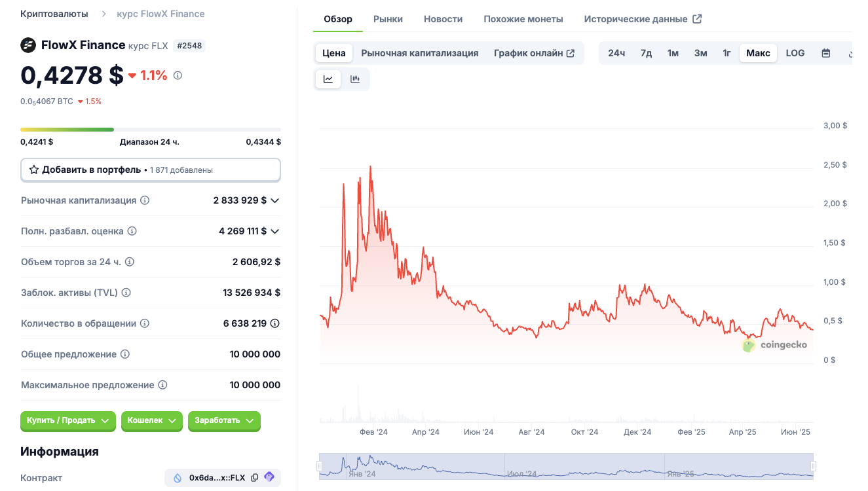Click info icon beside the 6 638 219 value

tap(275, 323)
